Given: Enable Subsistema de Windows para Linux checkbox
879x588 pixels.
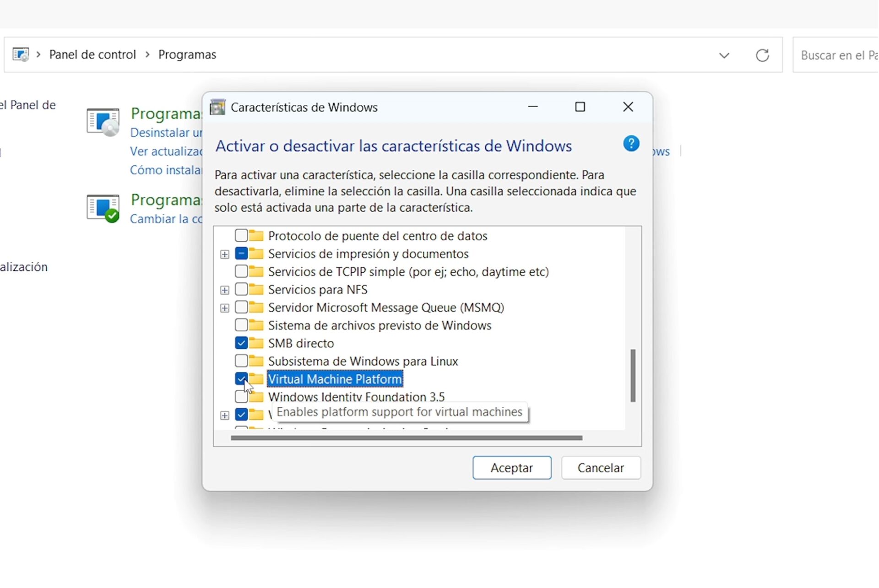Looking at the screenshot, I should pos(241,361).
